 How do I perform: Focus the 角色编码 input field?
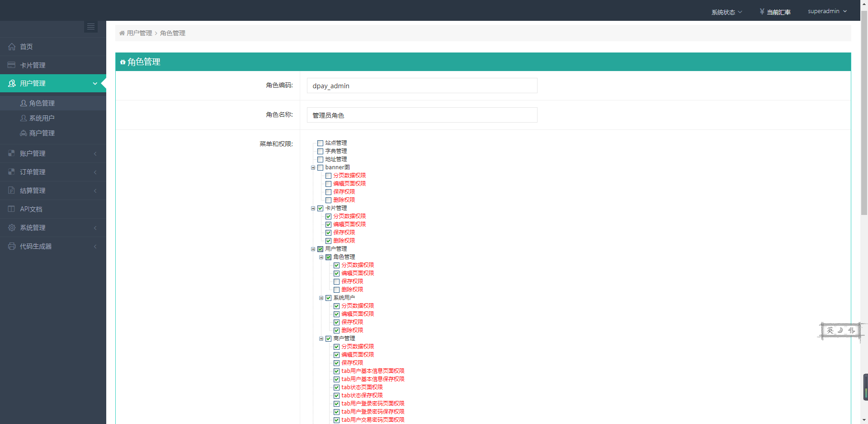[x=422, y=86]
